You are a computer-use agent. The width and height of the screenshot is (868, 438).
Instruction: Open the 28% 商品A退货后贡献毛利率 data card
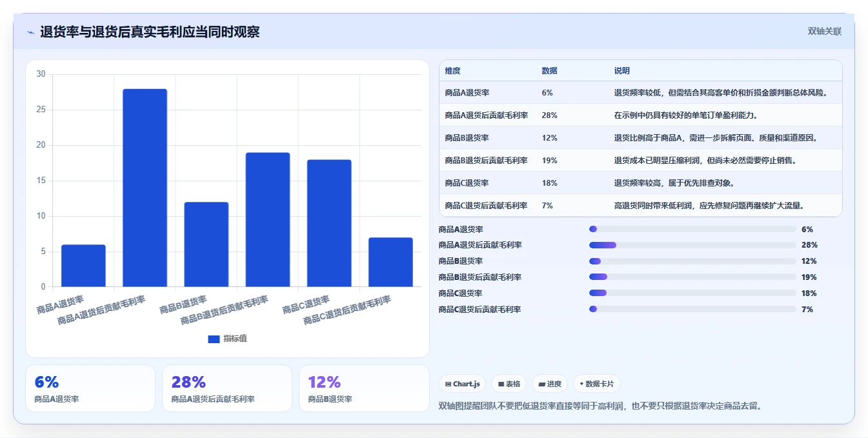[x=227, y=388]
